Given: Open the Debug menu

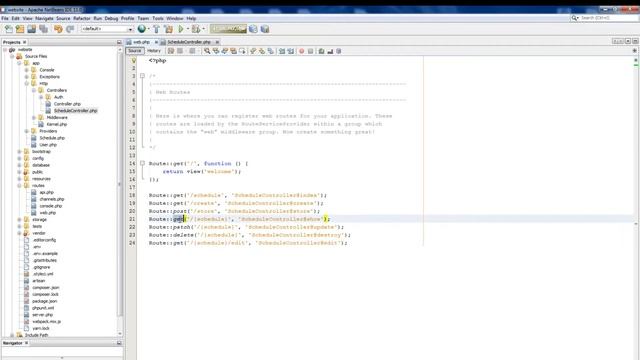Looking at the screenshot, I should coord(111,18).
